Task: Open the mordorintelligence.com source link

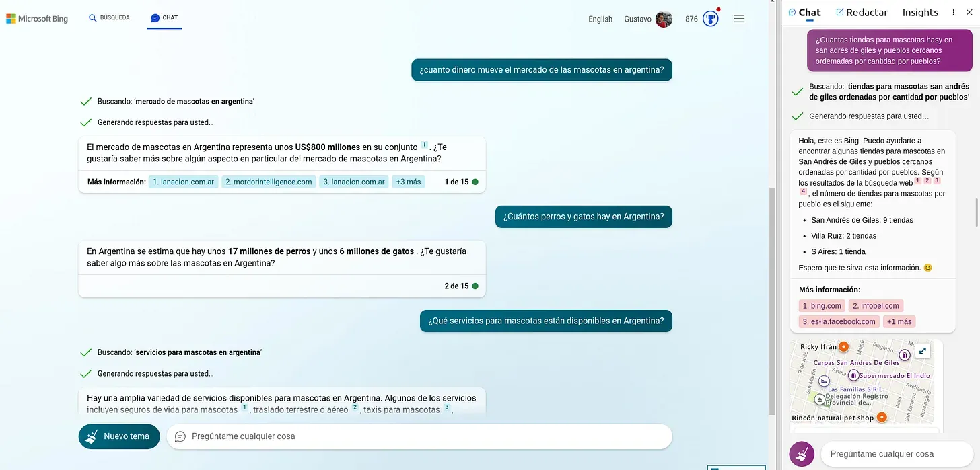Action: pyautogui.click(x=269, y=182)
